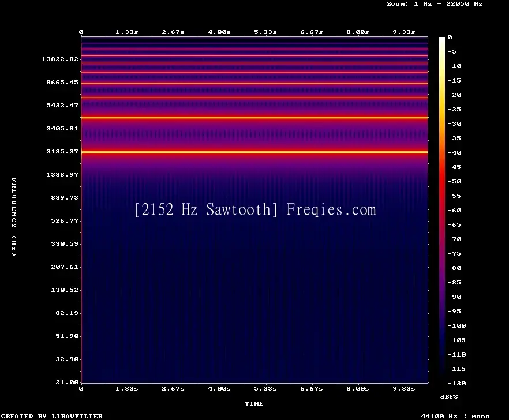Click the color scale at the -40 level

coord(442,152)
